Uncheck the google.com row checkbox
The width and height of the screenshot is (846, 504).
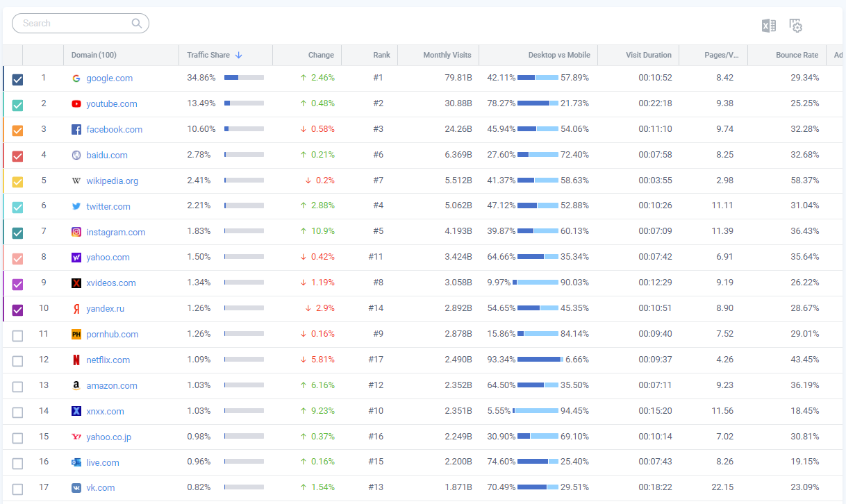coord(17,80)
